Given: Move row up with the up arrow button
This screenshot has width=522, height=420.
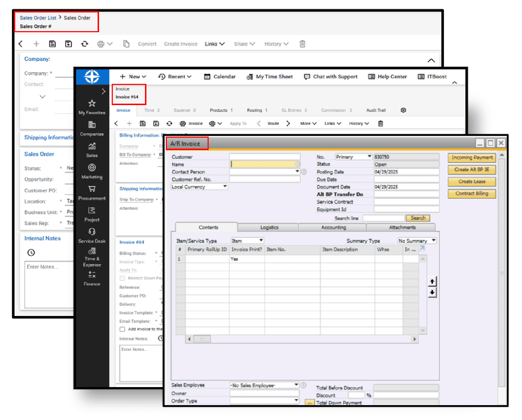Looking at the screenshot, I should pyautogui.click(x=432, y=282).
